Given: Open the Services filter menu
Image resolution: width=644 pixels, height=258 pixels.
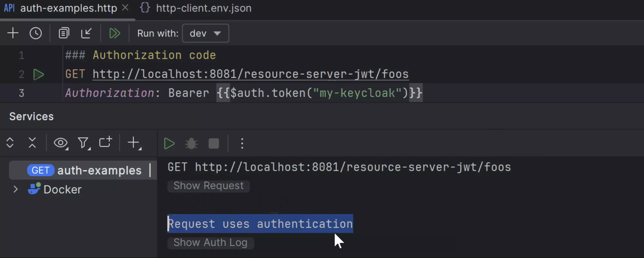Looking at the screenshot, I should tap(83, 143).
